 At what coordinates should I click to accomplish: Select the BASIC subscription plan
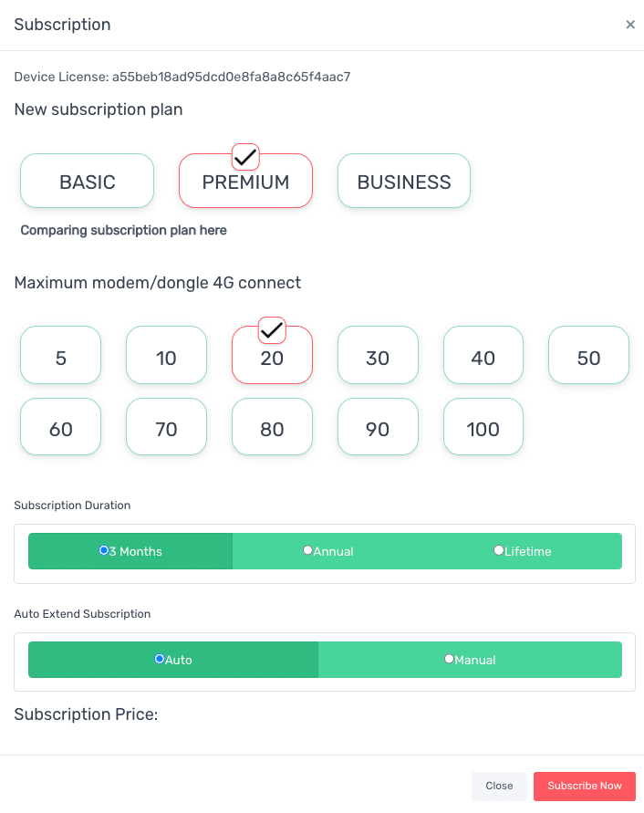(x=87, y=182)
